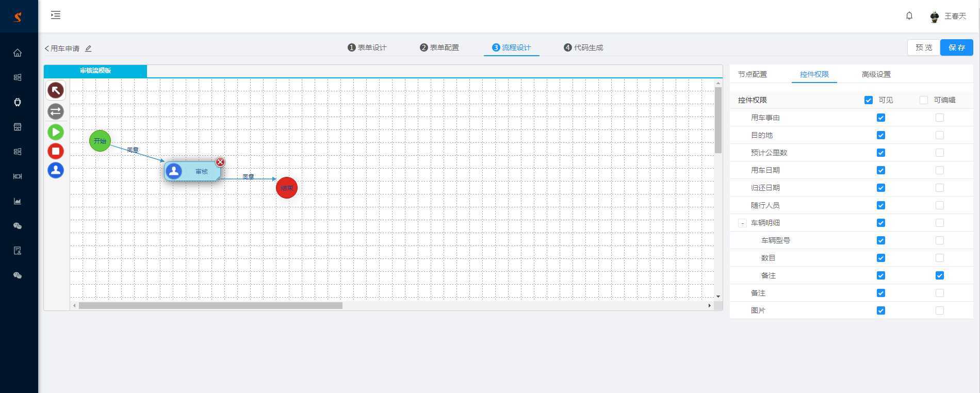This screenshot has width=980, height=393.
Task: Open the highlighted bug-shaped sidebar icon
Action: click(18, 102)
